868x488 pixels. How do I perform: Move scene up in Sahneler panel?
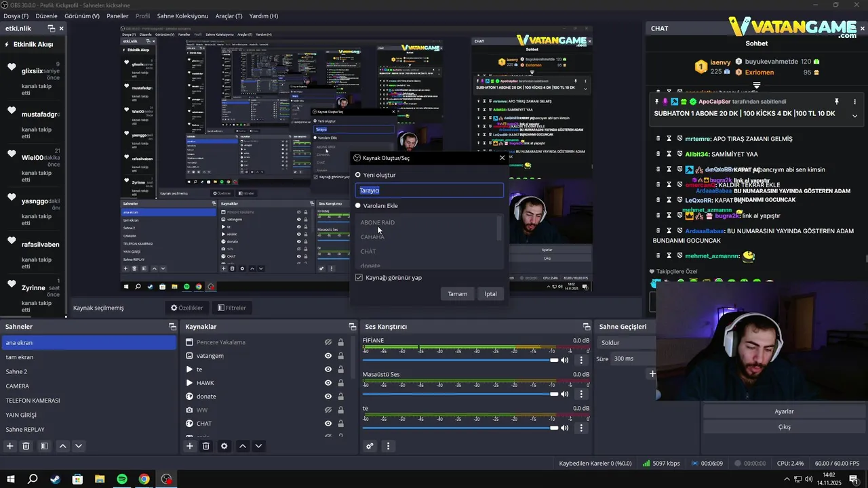[x=62, y=446]
